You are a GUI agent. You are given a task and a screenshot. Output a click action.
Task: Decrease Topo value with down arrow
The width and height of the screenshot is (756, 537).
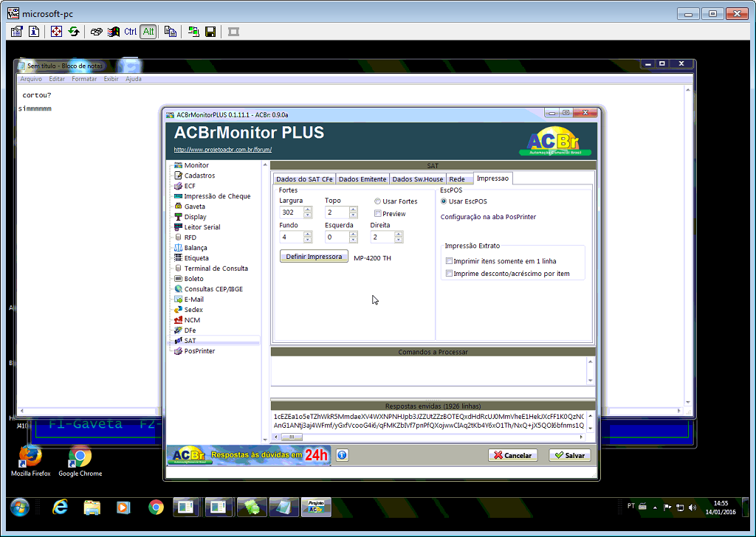(354, 215)
